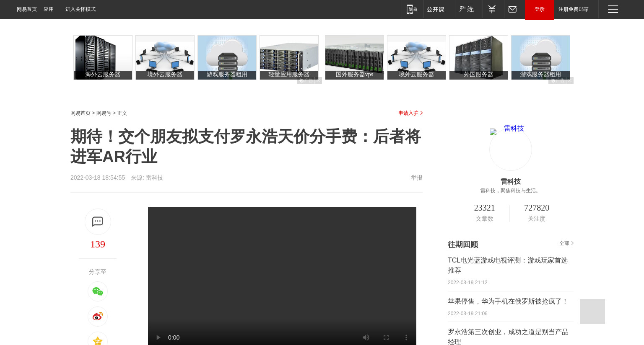The image size is (644, 345).
Task: Open 外国服务器 ad thumbnail
Action: [478, 57]
